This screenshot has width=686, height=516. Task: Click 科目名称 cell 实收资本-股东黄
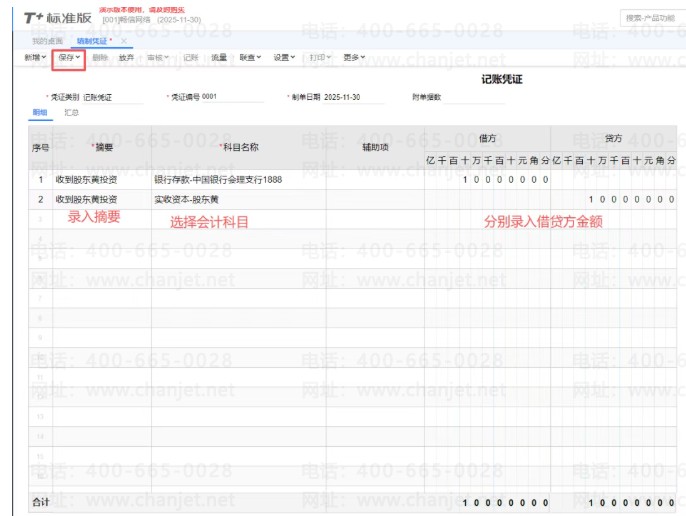[x=238, y=199]
